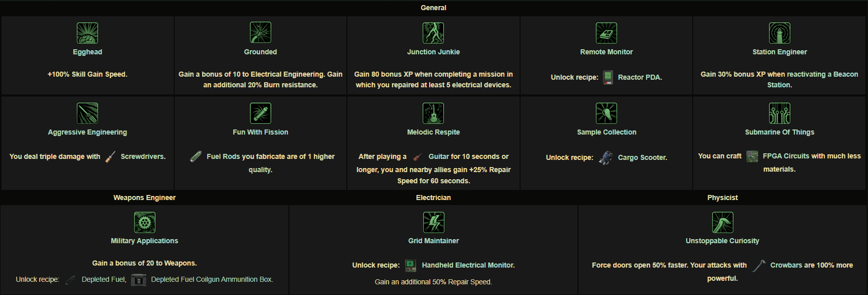Select the Grid Maintainer lightning icon
Screen dimensions: 868x295
[434, 222]
